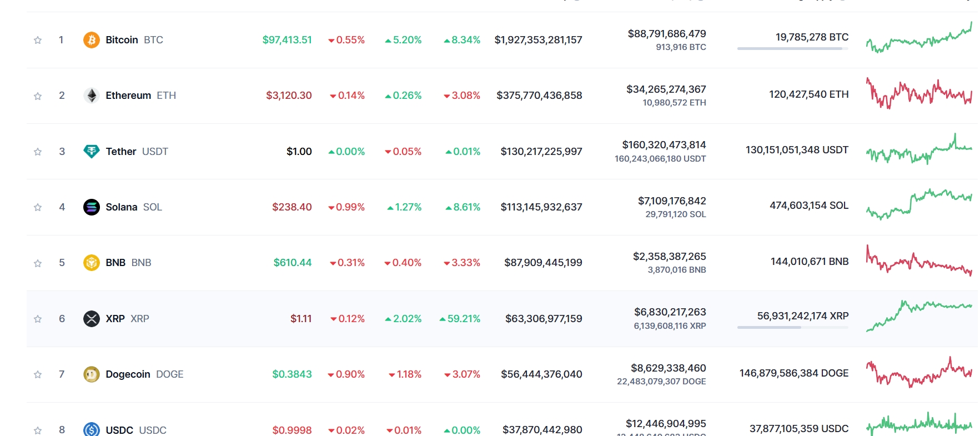Star Ethereum to add to watchlist
This screenshot has width=980, height=436.
[38, 96]
